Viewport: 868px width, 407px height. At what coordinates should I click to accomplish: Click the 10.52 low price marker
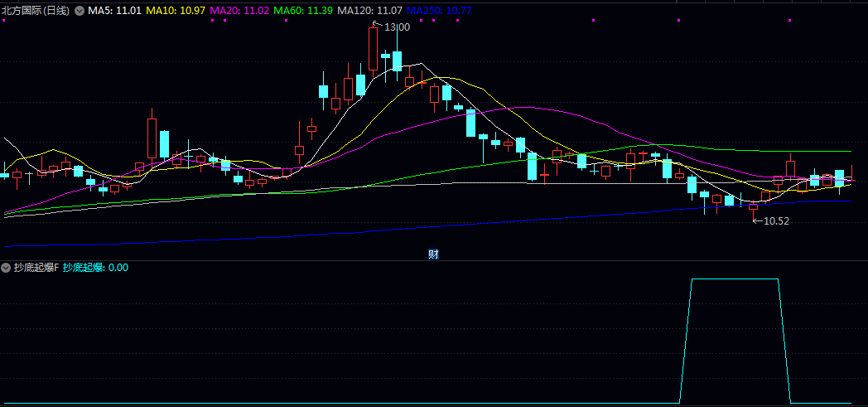click(x=776, y=220)
